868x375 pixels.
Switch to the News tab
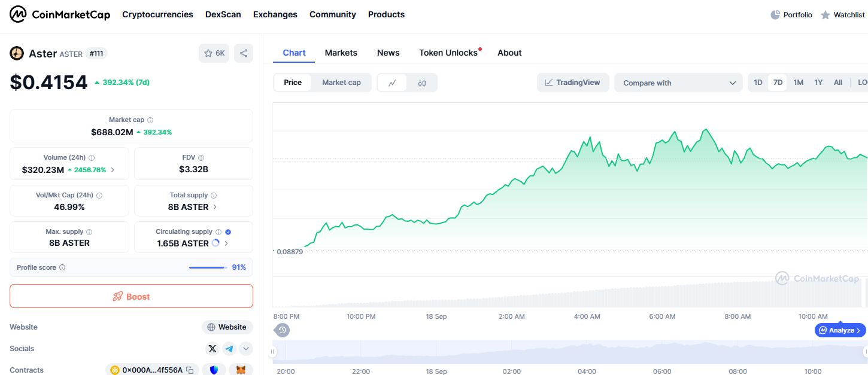389,53
